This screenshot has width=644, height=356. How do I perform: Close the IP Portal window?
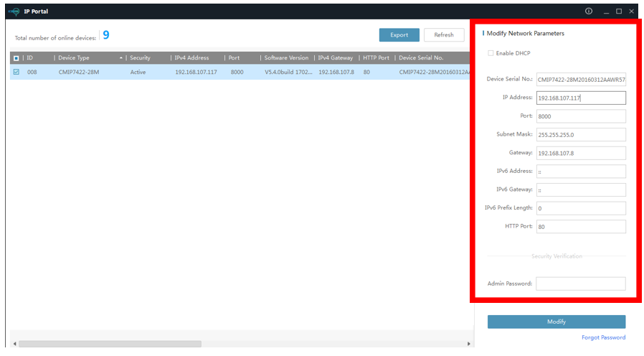coord(631,11)
